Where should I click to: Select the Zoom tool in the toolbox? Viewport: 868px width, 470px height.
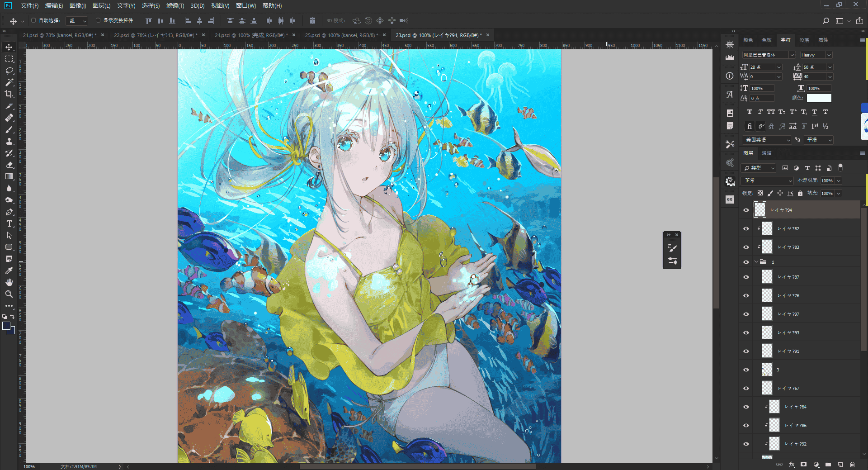click(x=9, y=294)
